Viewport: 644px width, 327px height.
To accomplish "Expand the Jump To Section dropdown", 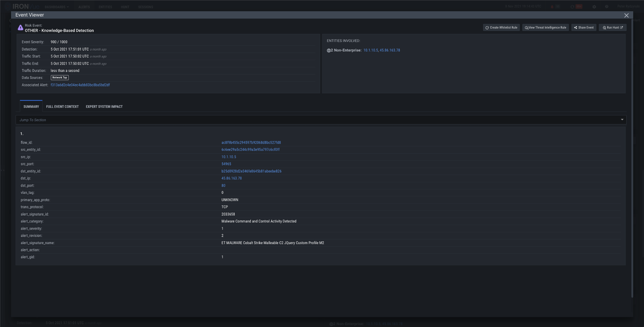I will coord(321,120).
